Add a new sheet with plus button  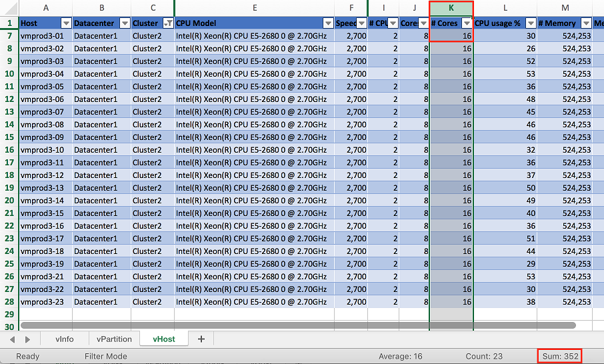[201, 339]
